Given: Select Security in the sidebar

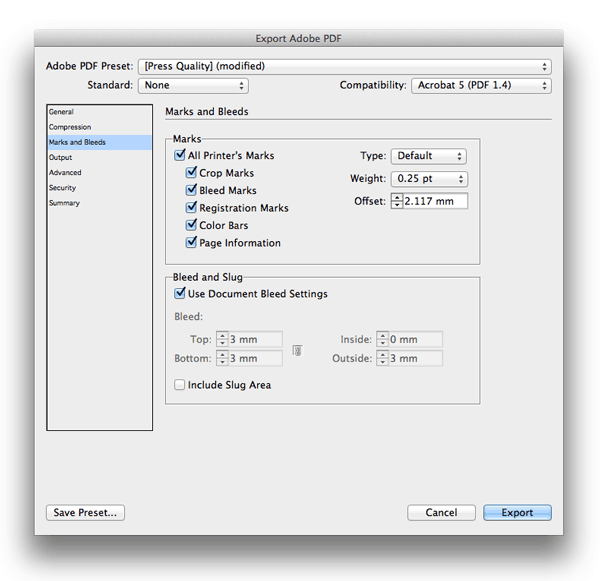Looking at the screenshot, I should pyautogui.click(x=99, y=188).
